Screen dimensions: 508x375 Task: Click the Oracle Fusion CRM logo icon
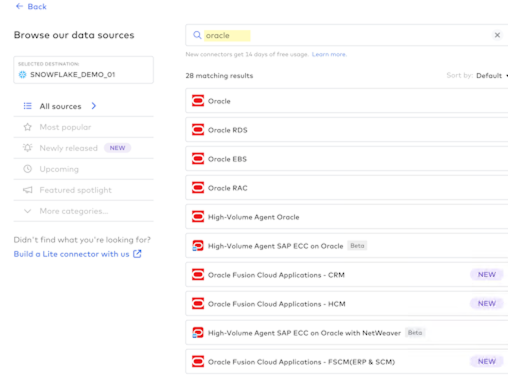click(x=198, y=275)
